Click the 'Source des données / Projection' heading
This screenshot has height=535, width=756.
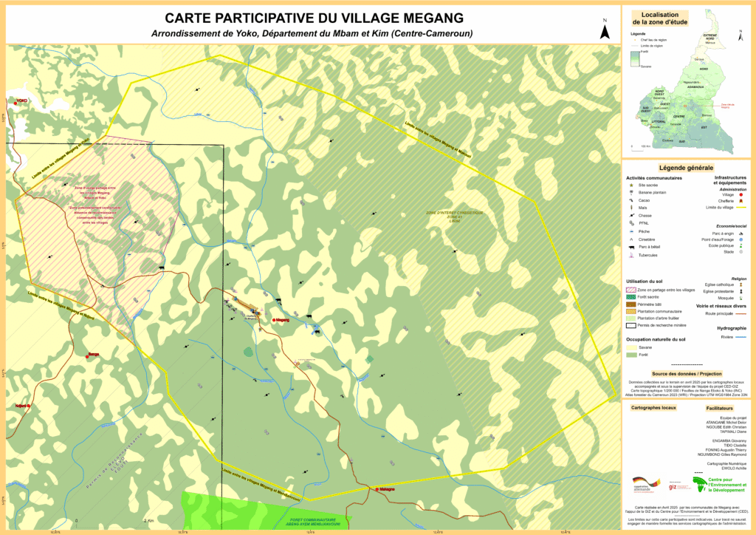pyautogui.click(x=687, y=373)
